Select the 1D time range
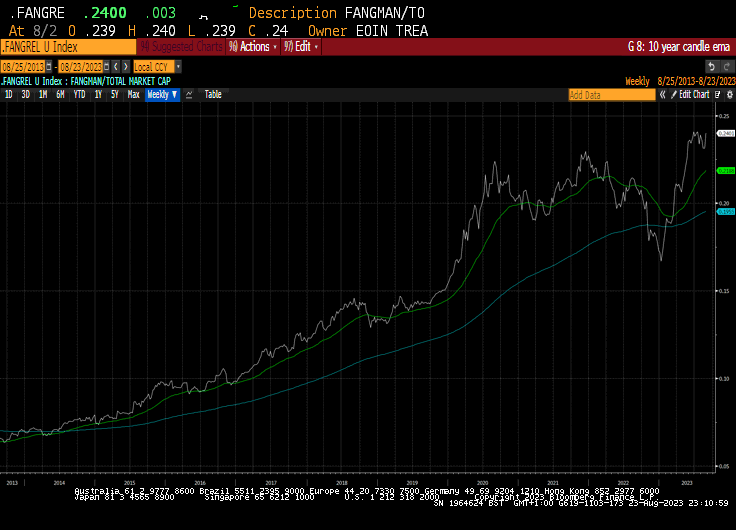Image resolution: width=736 pixels, height=530 pixels. click(8, 95)
